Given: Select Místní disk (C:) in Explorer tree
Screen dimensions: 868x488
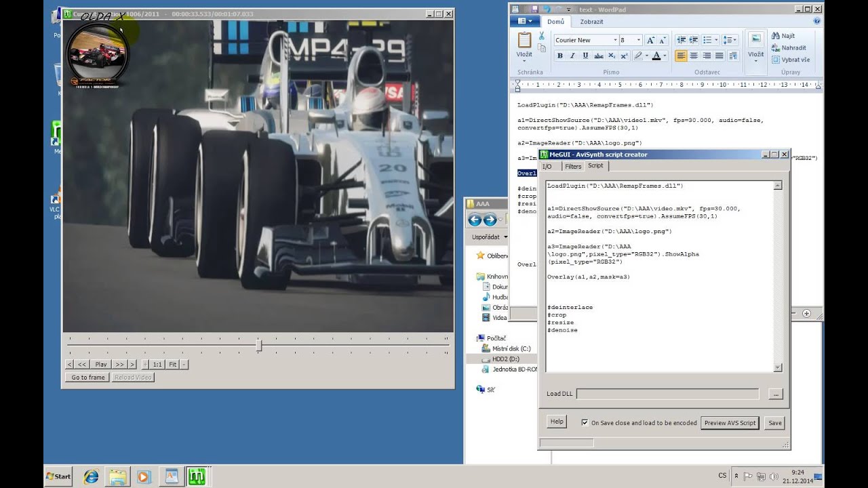Looking at the screenshot, I should pyautogui.click(x=505, y=348).
